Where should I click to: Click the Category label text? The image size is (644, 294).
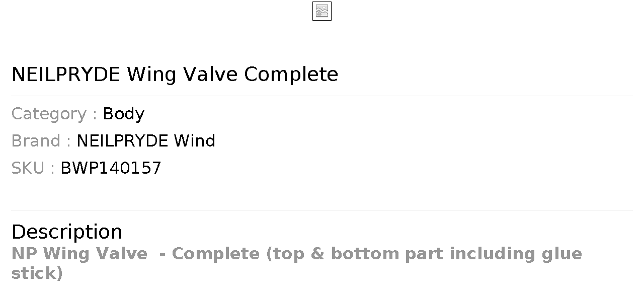(49, 114)
